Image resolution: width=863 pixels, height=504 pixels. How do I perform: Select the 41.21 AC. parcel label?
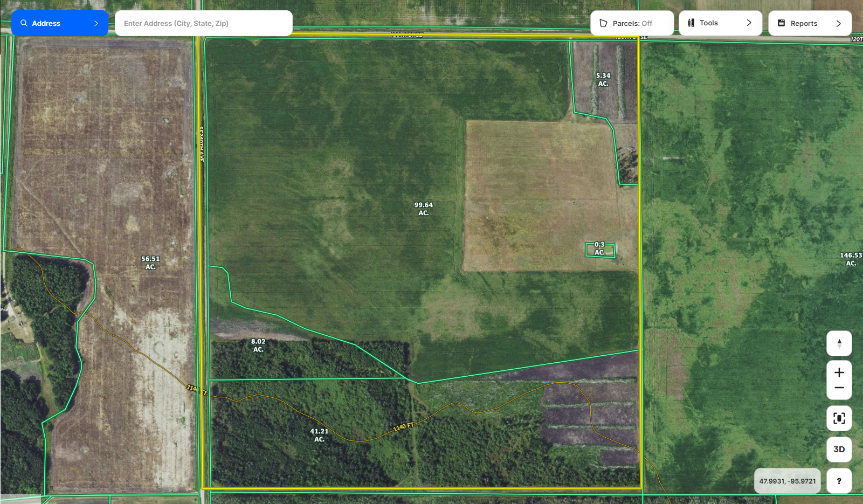[319, 435]
